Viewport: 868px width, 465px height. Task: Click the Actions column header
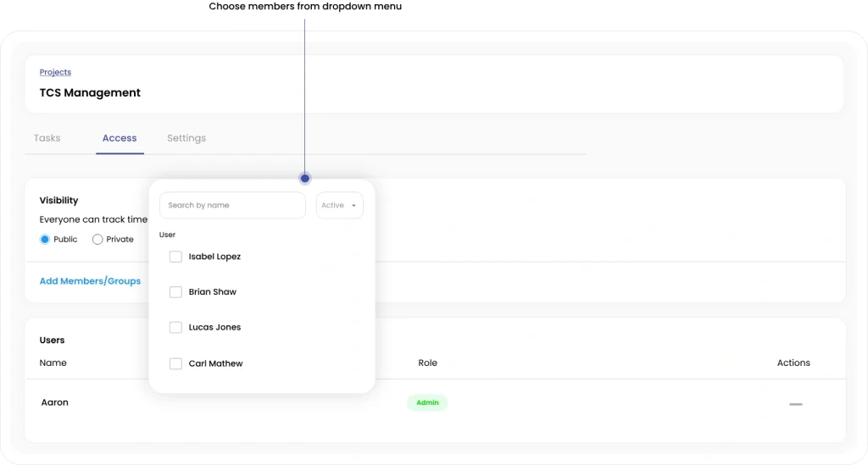point(793,363)
